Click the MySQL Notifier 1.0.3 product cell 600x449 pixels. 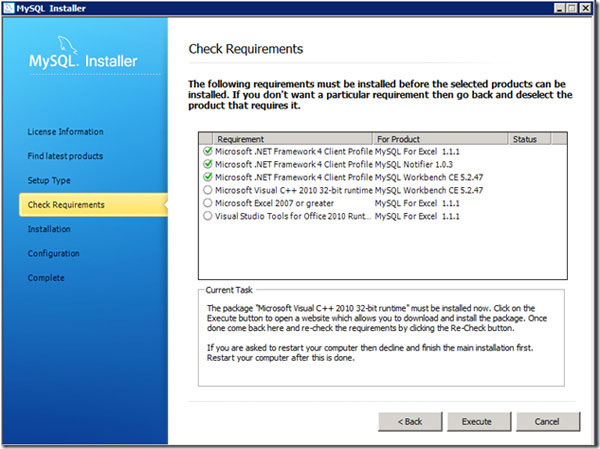tap(414, 165)
